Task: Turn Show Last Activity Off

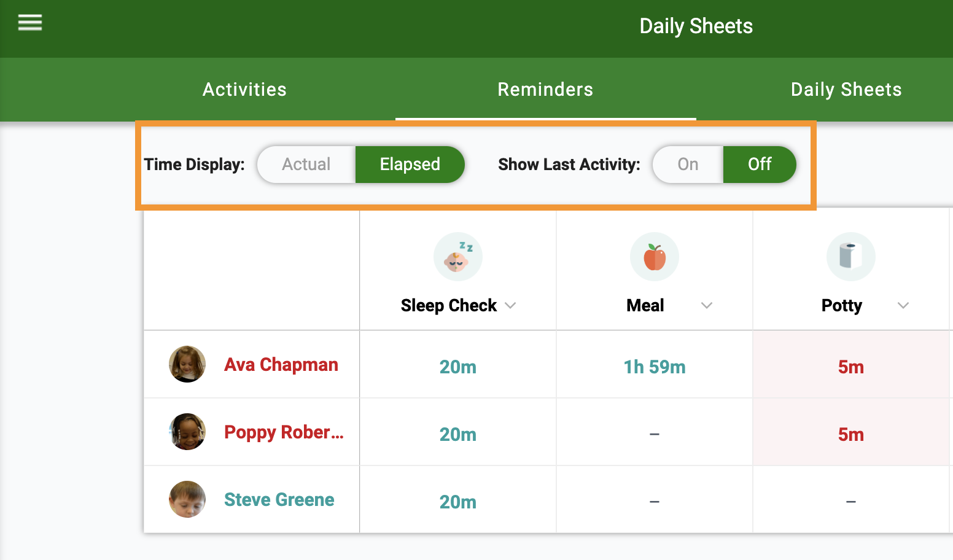Action: [x=760, y=165]
